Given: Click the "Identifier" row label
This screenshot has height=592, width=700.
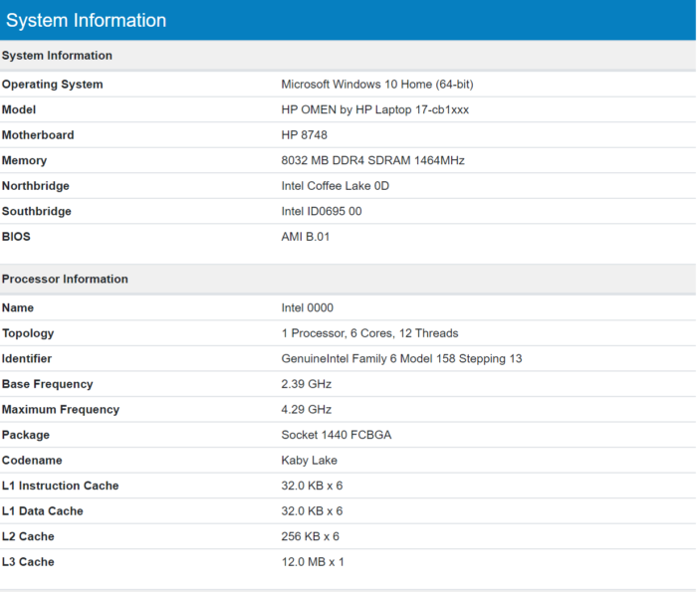Looking at the screenshot, I should click(27, 358).
